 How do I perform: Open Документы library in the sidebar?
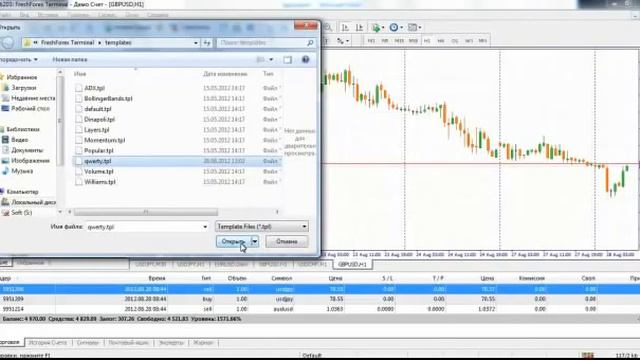coord(27,150)
